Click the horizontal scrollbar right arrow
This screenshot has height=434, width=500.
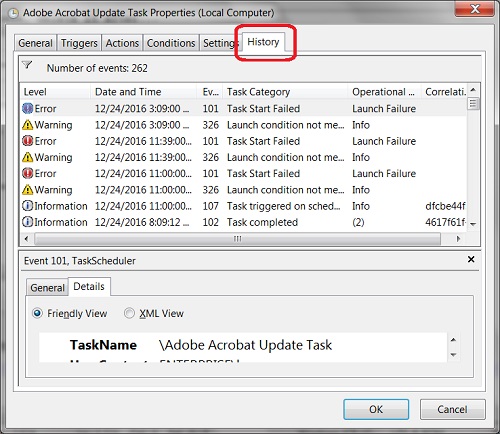click(459, 239)
